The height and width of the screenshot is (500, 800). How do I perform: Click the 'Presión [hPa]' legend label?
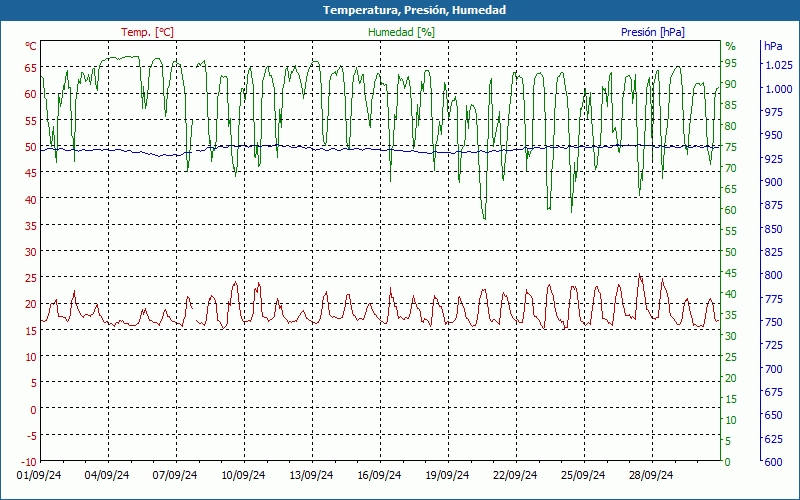click(653, 32)
